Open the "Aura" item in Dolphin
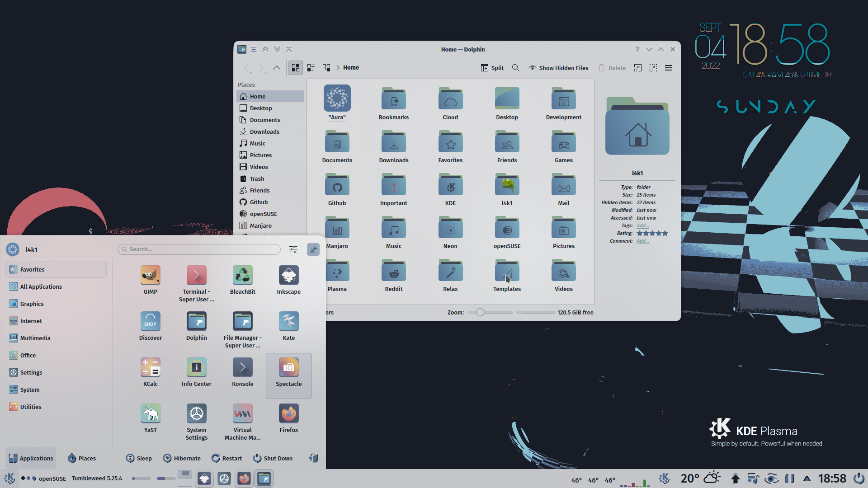The height and width of the screenshot is (488, 868). click(x=337, y=103)
